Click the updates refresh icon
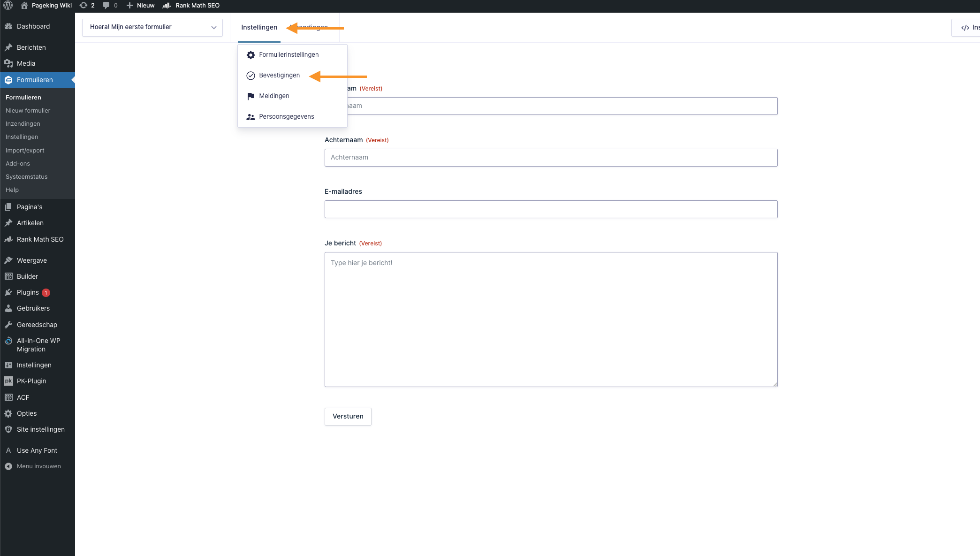Viewport: 980px width, 556px height. [x=84, y=5]
